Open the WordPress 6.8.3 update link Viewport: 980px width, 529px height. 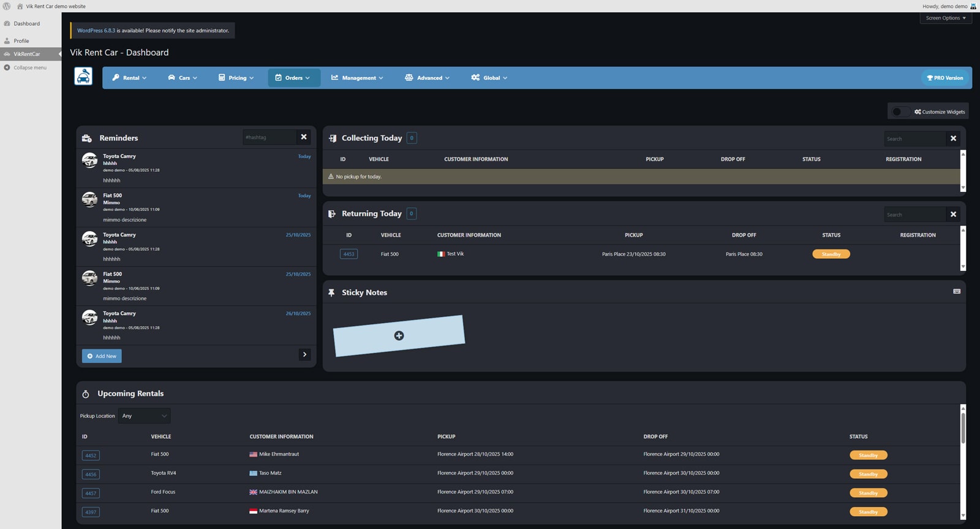[96, 31]
